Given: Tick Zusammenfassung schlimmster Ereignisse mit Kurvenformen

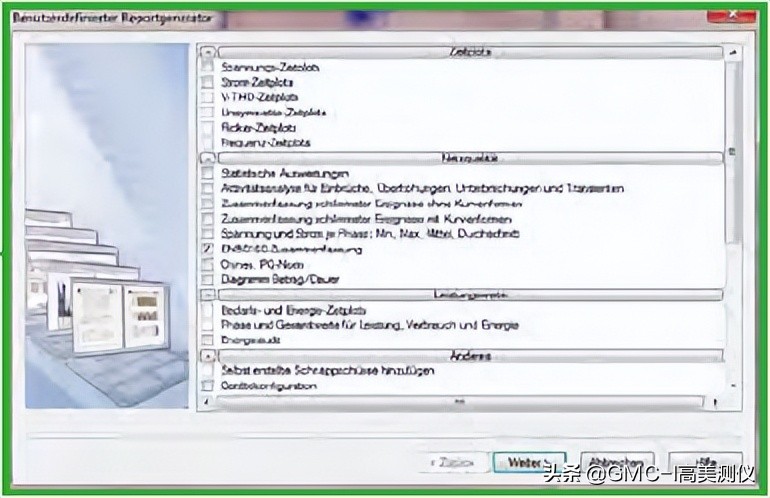Looking at the screenshot, I should point(208,219).
